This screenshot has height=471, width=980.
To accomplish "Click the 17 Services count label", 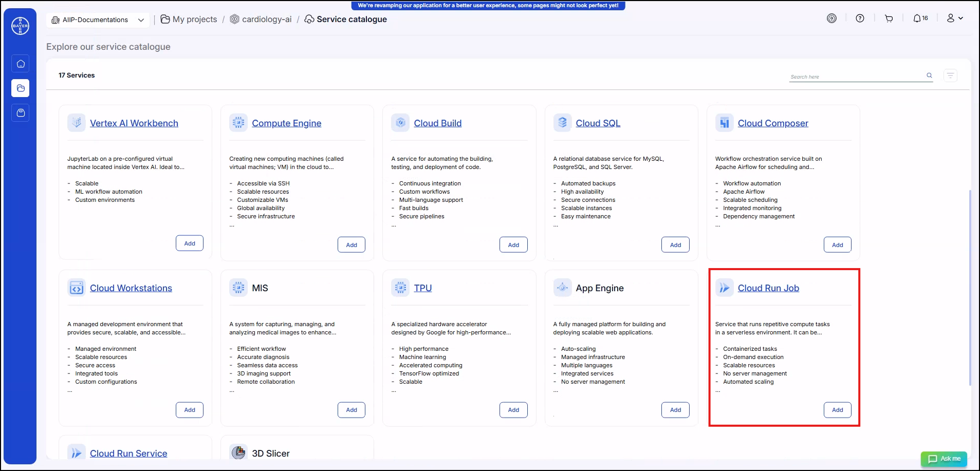I will 77,76.
